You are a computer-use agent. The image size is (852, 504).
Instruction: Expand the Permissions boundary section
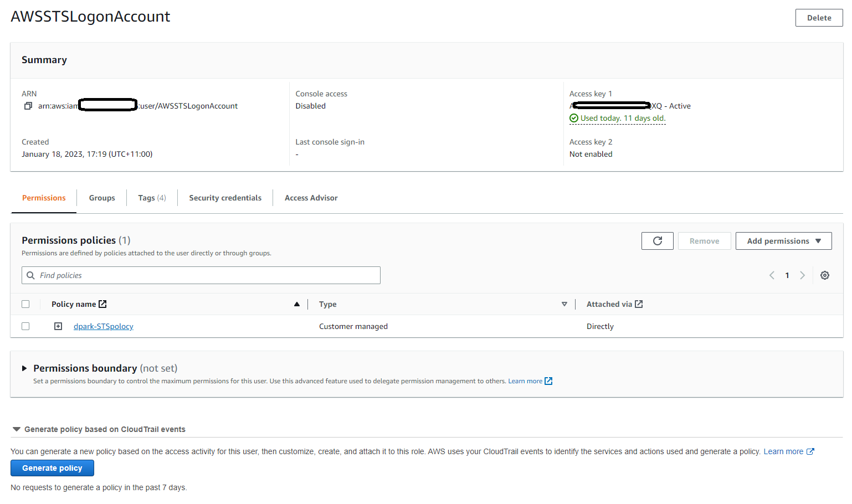tap(24, 368)
